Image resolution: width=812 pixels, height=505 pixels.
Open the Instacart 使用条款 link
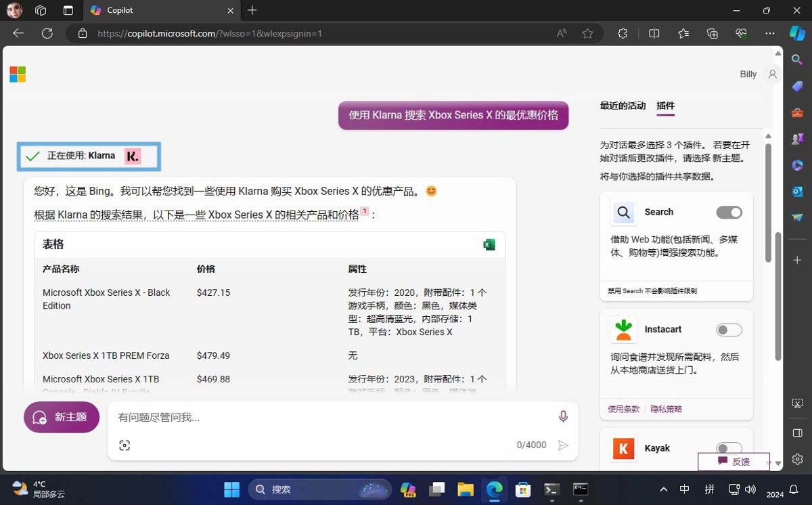pyautogui.click(x=623, y=409)
